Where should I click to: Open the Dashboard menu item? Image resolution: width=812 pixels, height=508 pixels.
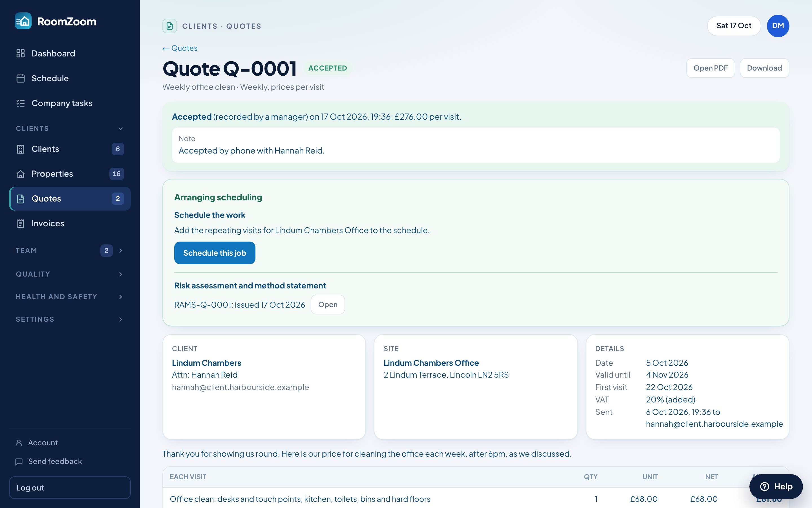pos(70,53)
